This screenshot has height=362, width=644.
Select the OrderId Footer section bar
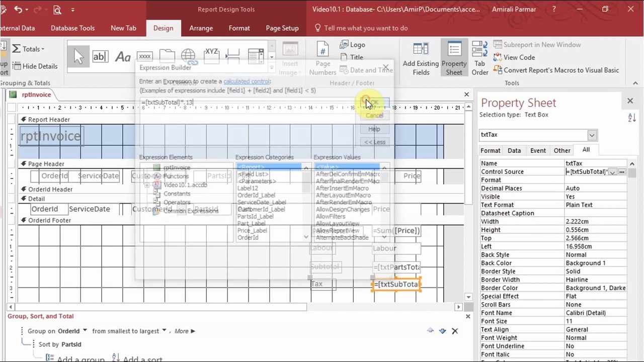242,220
